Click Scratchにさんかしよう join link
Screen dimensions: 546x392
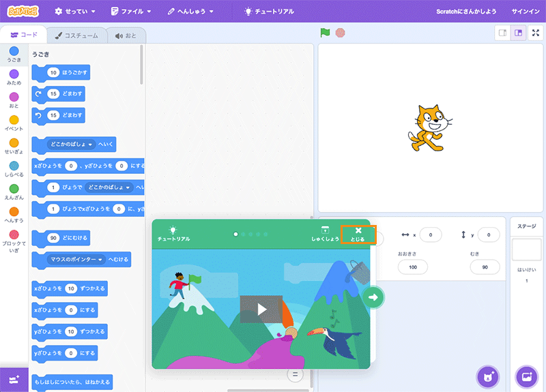(x=467, y=12)
